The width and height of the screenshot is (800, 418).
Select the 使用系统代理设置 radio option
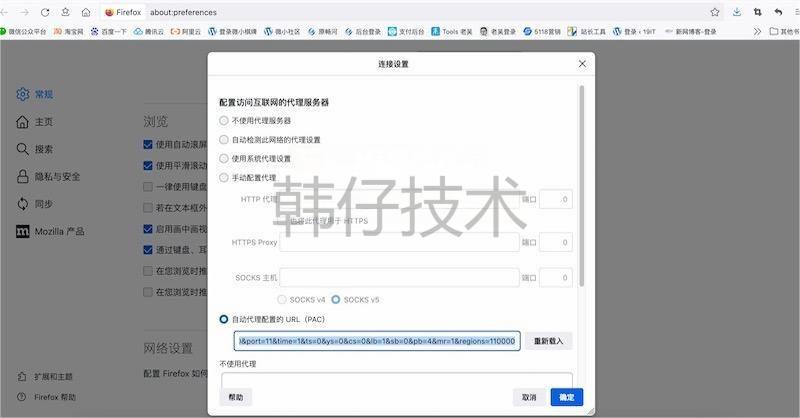point(223,159)
